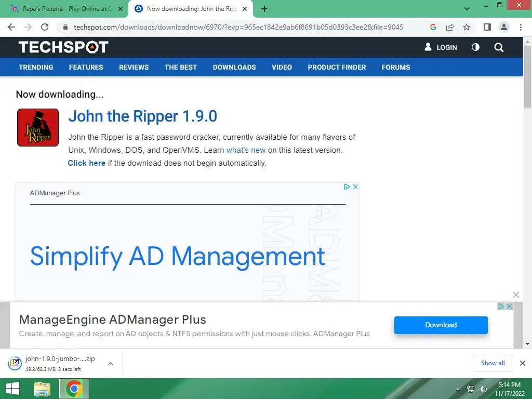Click "Simplify AD Management" ad text
This screenshot has width=532, height=399.
(x=178, y=257)
